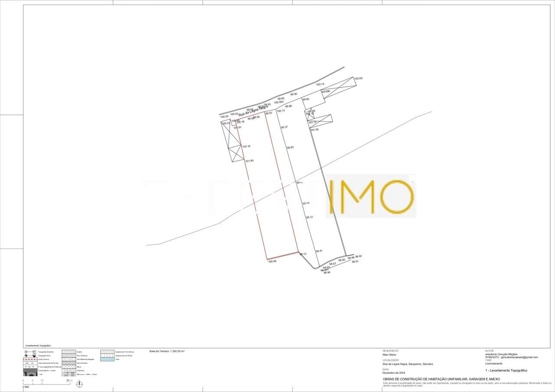Click the "1 - Levantamento Topográfico" sheet title
555x392 pixels.
point(506,371)
